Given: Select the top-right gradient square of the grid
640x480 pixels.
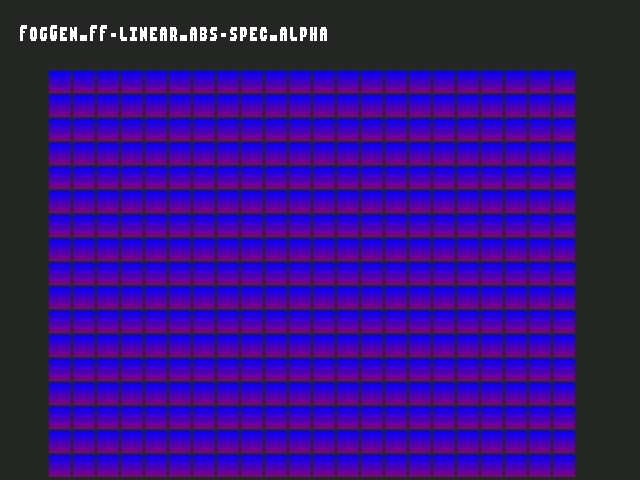Looking at the screenshot, I should 564,82.
